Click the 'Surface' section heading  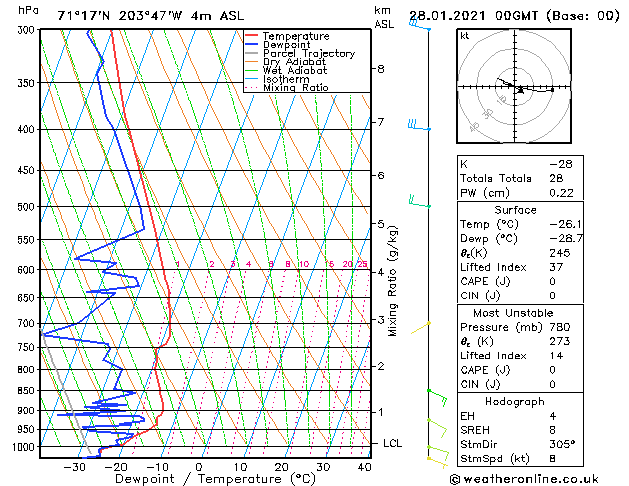pyautogui.click(x=515, y=210)
